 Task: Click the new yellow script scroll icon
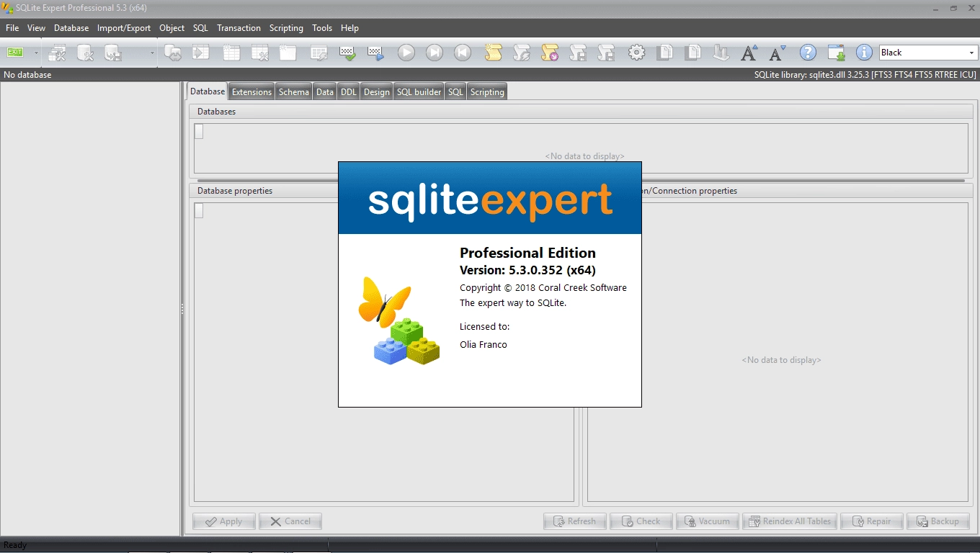(493, 53)
